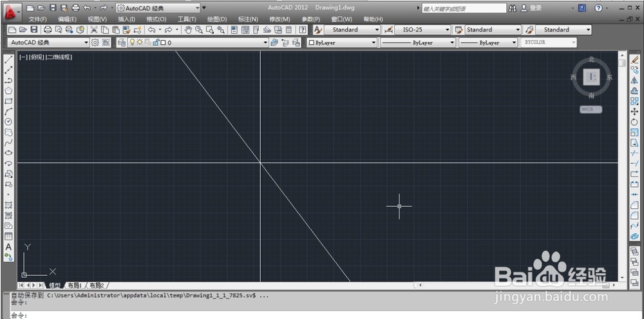The height and width of the screenshot is (319, 644).
Task: Click the binoculars search icon
Action: 513,8
